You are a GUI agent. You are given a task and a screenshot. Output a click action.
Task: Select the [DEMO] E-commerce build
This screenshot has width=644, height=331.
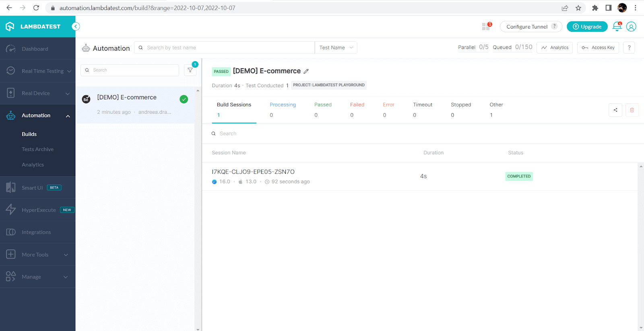pos(135,105)
